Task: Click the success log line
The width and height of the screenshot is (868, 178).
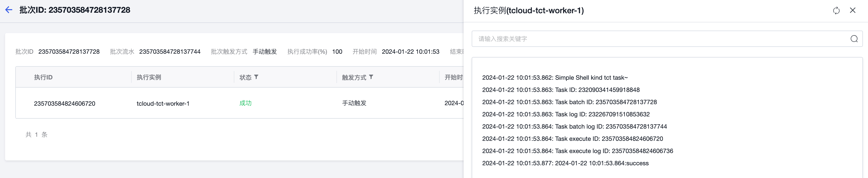Action: (565, 163)
